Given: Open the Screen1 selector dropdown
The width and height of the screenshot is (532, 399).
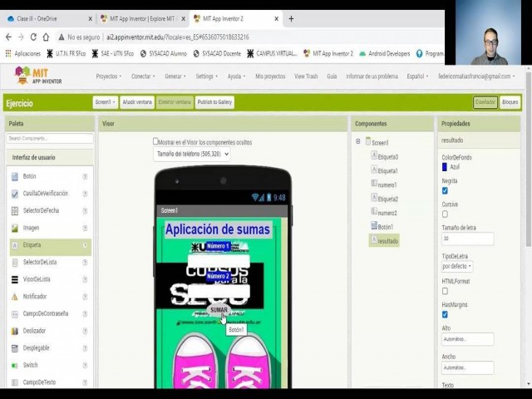Looking at the screenshot, I should [106, 102].
